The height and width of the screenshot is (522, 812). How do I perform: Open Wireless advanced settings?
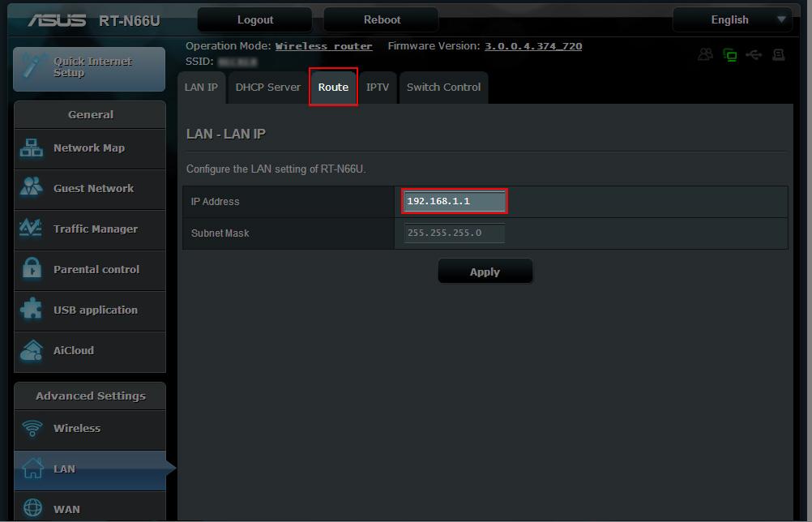coord(90,429)
